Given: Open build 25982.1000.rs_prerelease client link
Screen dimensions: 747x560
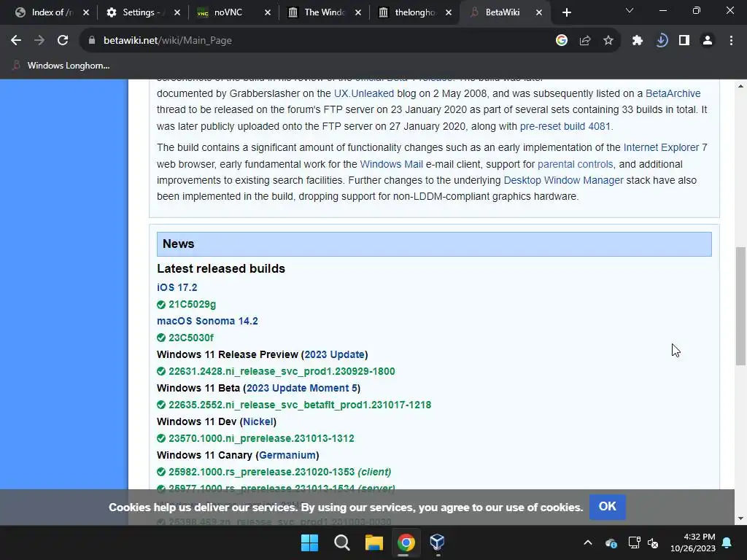Looking at the screenshot, I should [x=279, y=472].
